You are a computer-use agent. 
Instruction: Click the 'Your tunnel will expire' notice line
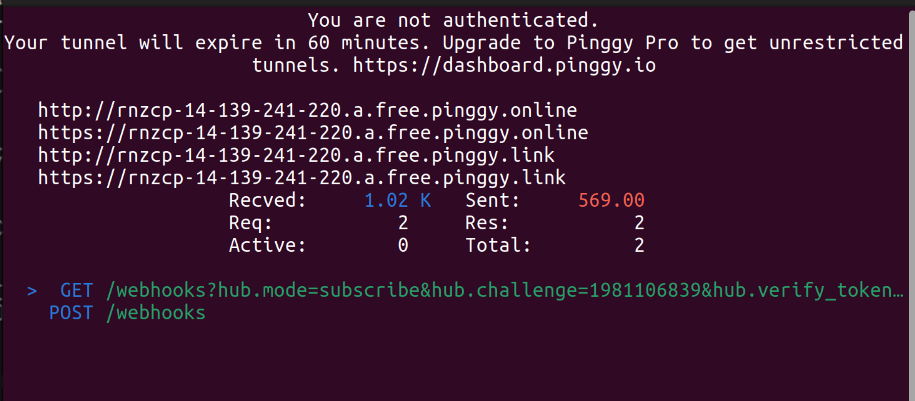point(453,43)
